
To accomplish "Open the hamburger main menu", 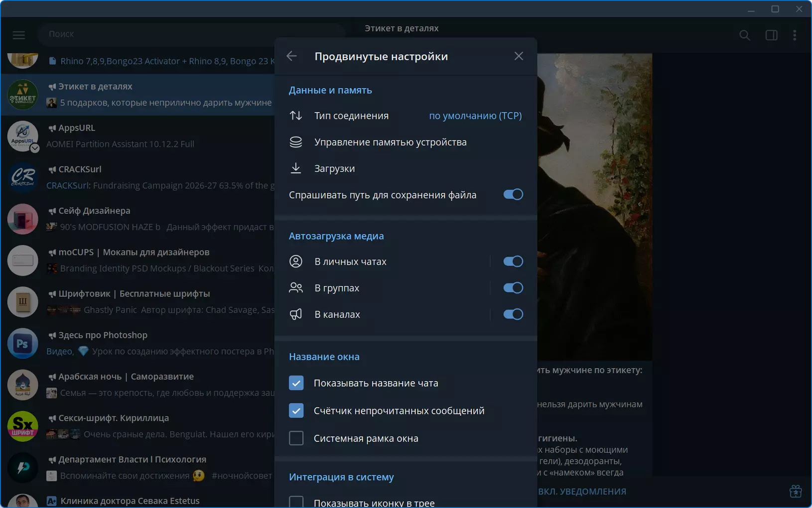I will pos(19,35).
